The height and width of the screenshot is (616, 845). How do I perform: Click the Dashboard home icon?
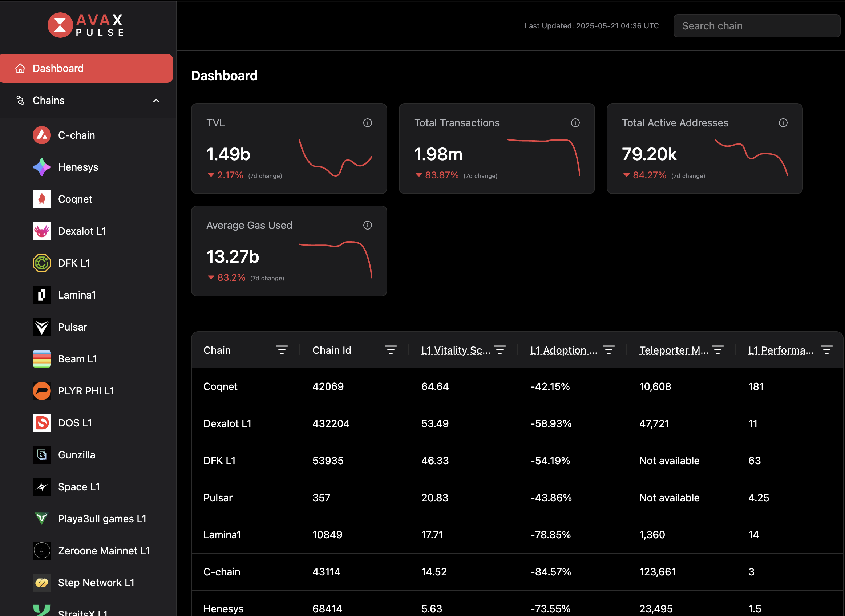click(20, 68)
